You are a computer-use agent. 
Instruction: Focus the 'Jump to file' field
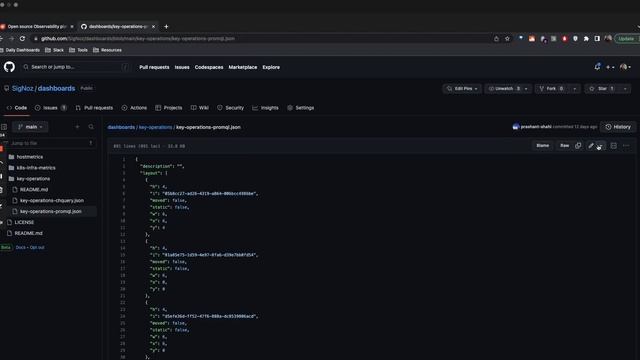49,143
